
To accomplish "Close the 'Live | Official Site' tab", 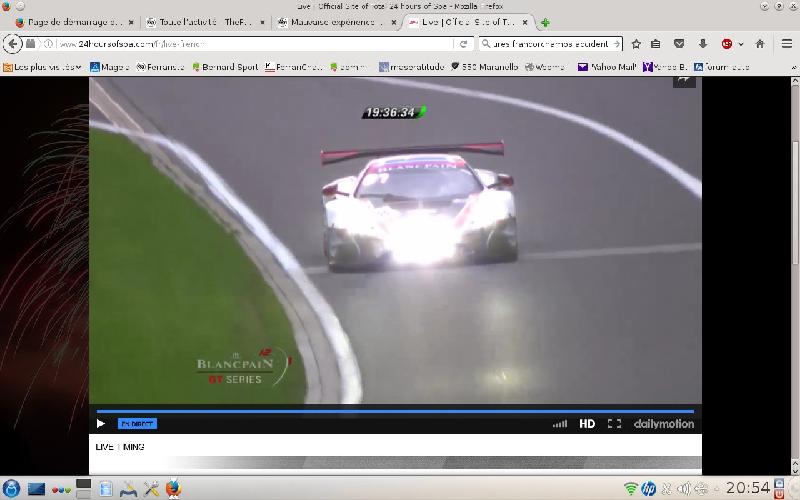I will (x=524, y=22).
